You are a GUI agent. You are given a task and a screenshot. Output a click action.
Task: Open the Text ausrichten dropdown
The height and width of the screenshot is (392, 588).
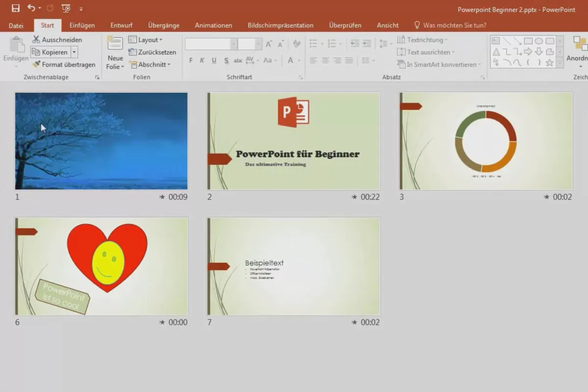426,52
